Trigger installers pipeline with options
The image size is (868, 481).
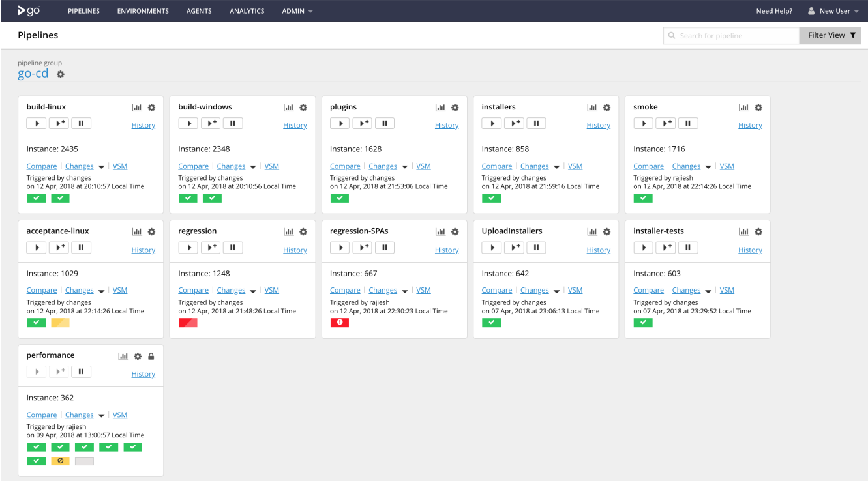pyautogui.click(x=514, y=123)
